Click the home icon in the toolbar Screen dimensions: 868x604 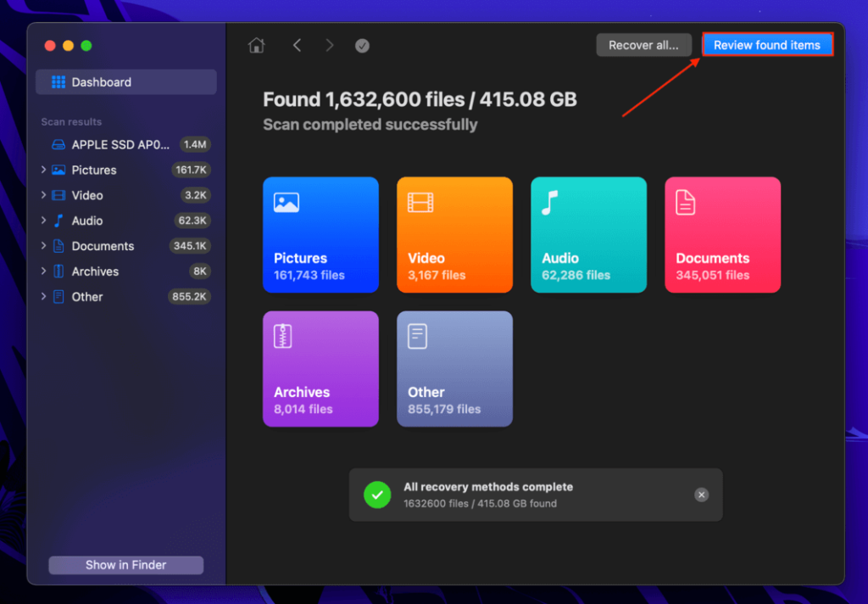256,45
